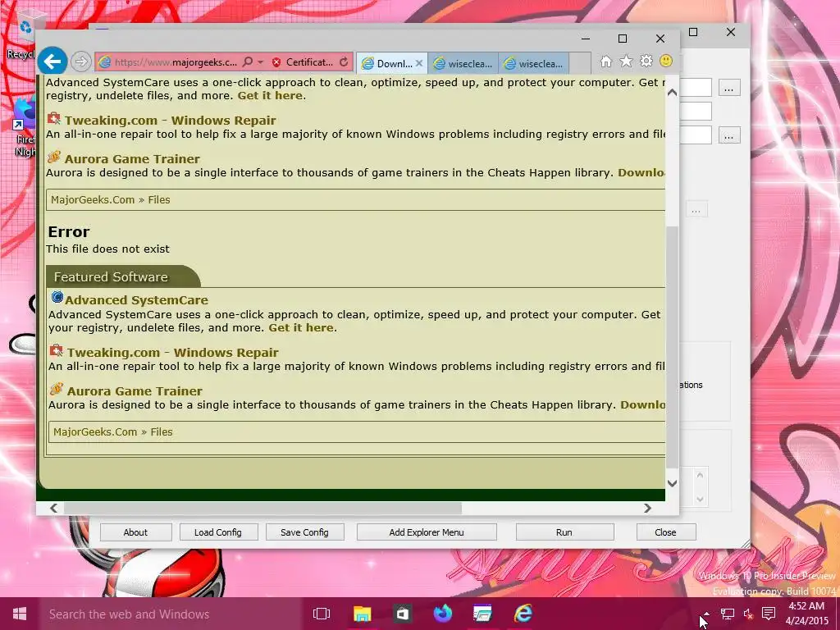Click upper Tweaking.com red repair icon
This screenshot has height=630, width=840.
(x=53, y=118)
